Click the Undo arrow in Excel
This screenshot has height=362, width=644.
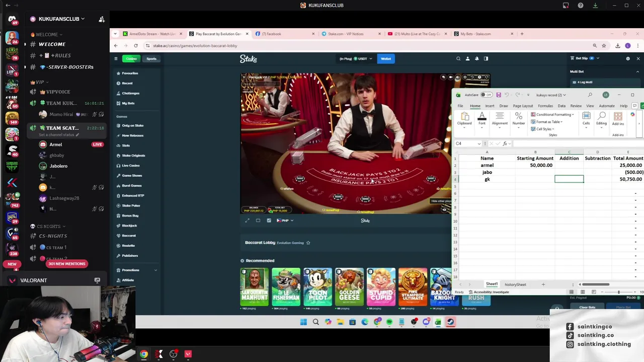click(x=507, y=95)
